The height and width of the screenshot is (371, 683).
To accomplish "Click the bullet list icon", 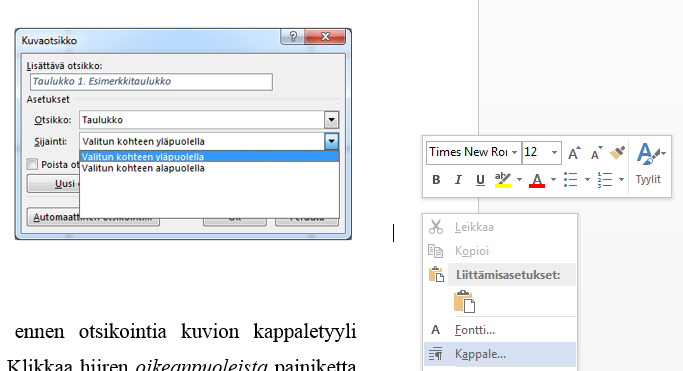I will 571,179.
